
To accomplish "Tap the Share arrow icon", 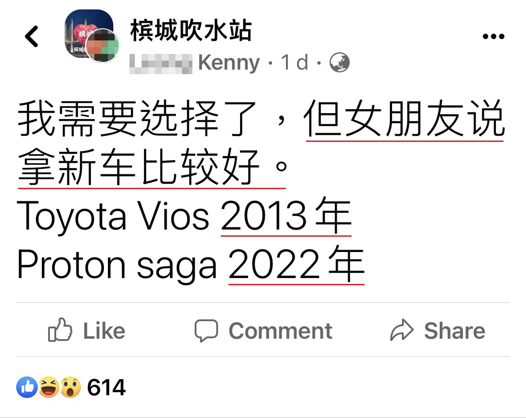I will 401,331.
